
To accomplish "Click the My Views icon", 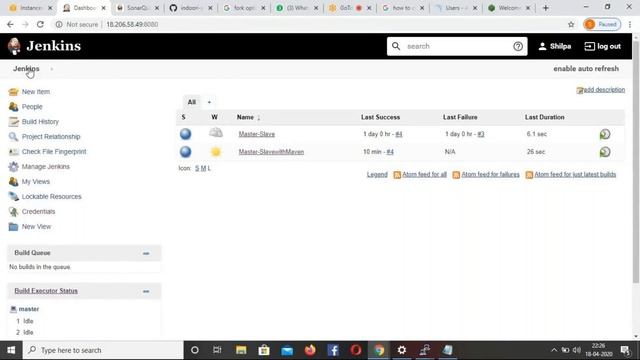I will point(13,182).
